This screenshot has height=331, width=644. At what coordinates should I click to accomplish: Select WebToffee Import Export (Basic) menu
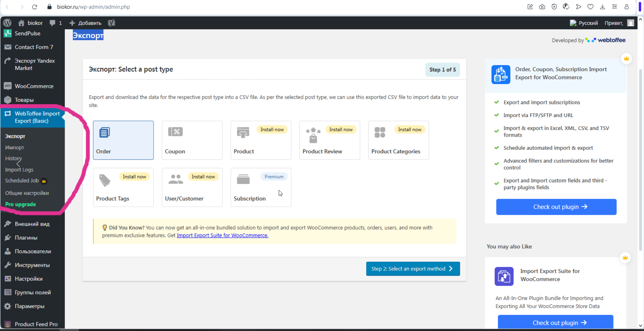[x=32, y=117]
